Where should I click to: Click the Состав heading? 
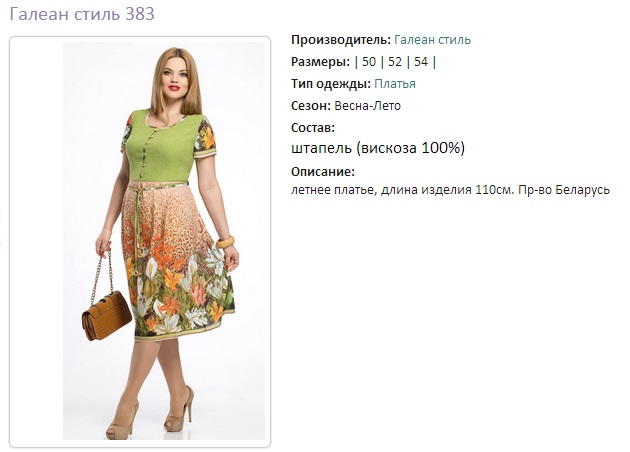coord(313,128)
